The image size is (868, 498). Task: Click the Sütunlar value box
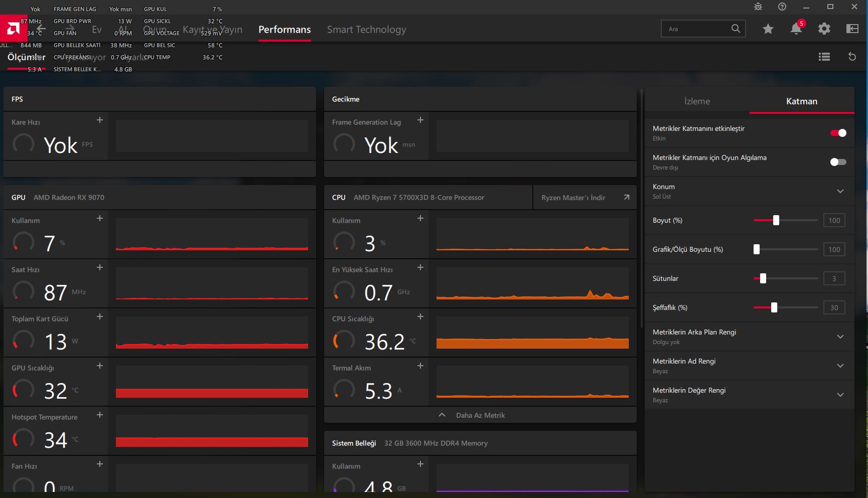[834, 278]
